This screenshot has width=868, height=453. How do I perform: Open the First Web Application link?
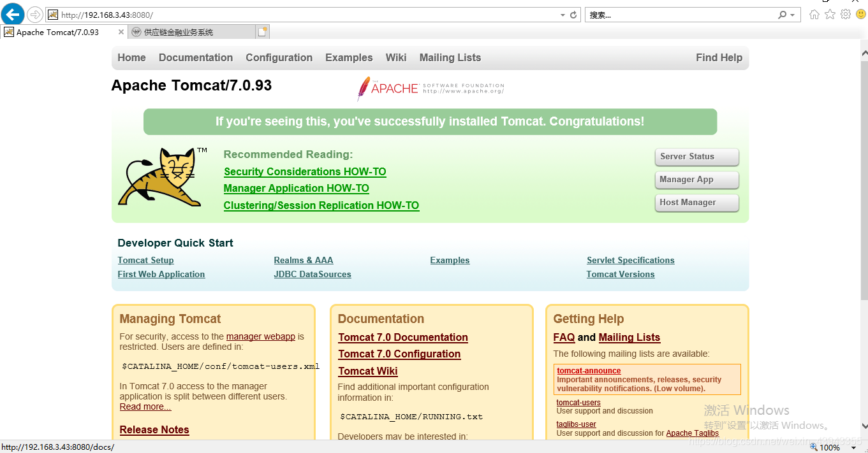pos(161,274)
